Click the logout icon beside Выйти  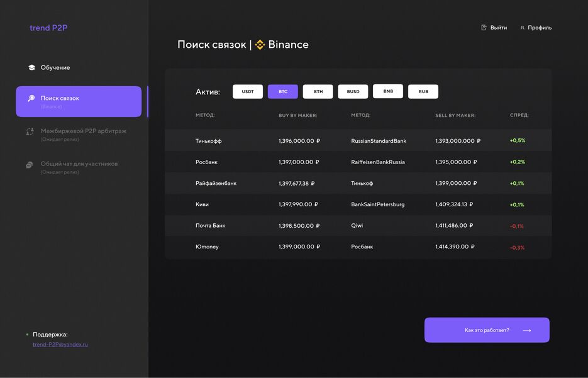tap(484, 28)
